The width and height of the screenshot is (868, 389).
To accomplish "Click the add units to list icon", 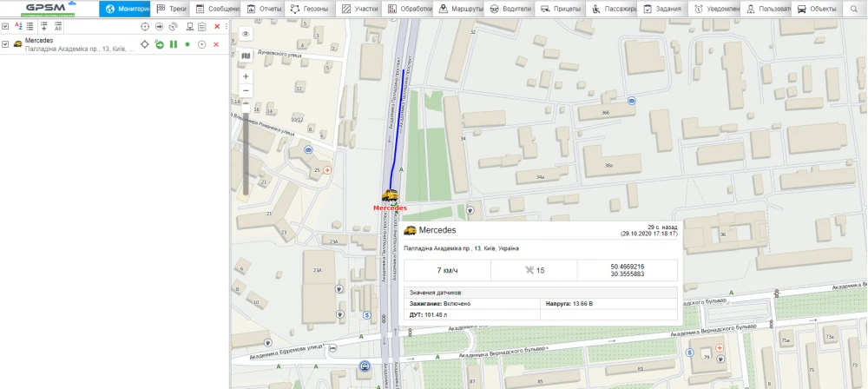I will click(x=44, y=26).
